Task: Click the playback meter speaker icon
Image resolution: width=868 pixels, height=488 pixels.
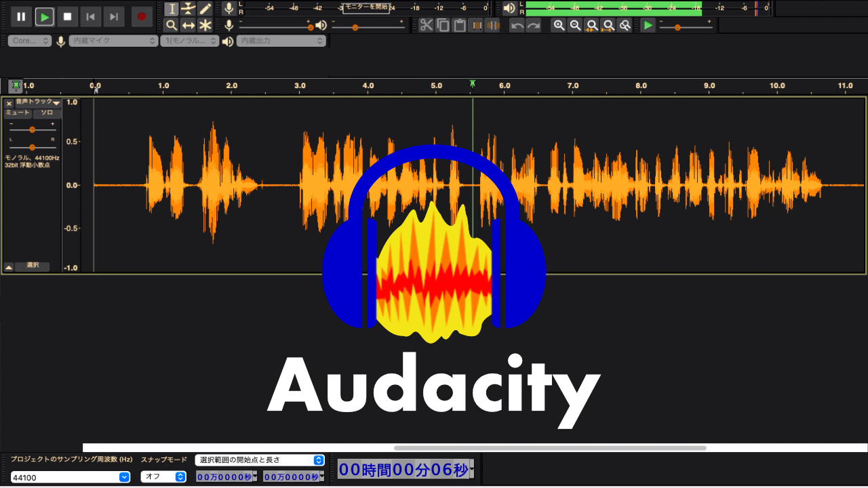Action: pos(509,9)
